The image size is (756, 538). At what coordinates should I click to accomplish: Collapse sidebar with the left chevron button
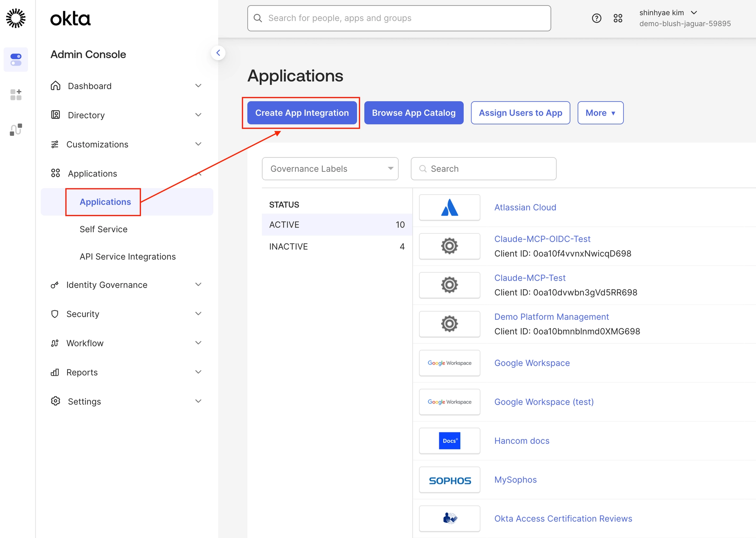pos(218,53)
